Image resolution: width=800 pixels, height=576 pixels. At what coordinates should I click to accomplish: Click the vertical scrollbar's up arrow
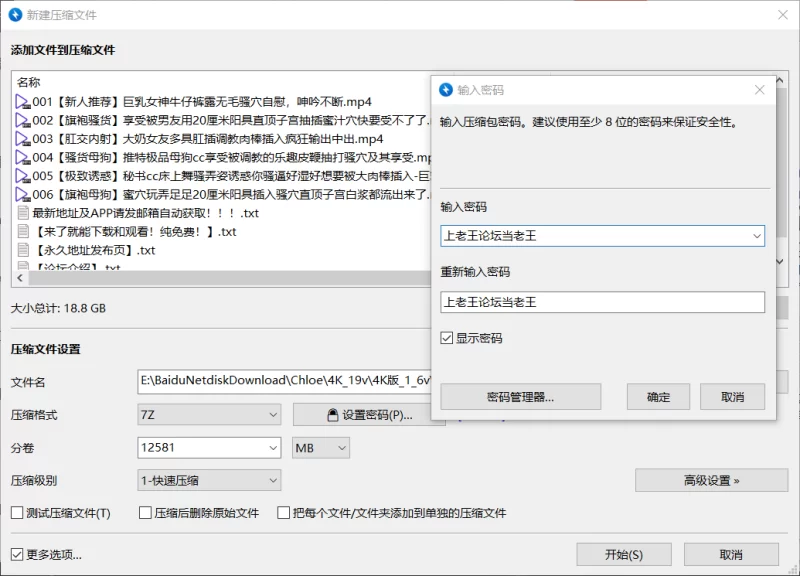(x=780, y=81)
